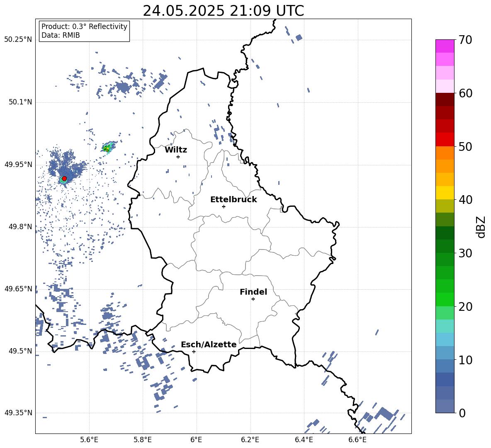The height and width of the screenshot is (448, 491).
Task: Click the 40 colorbar tick label
Action: pos(465,200)
